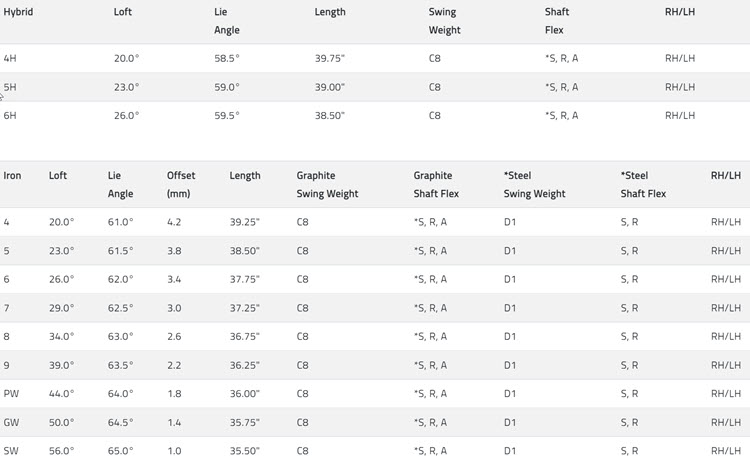Click the Iron column header
The image size is (750, 464).
[12, 176]
